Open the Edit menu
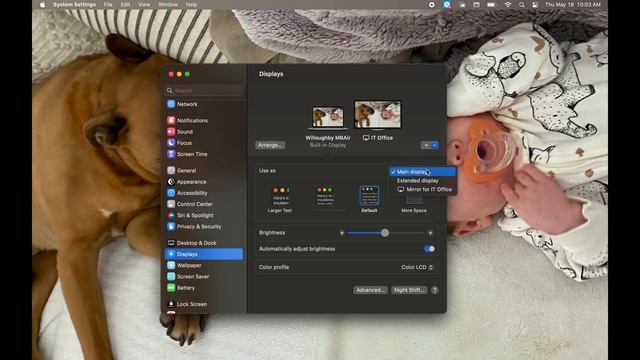640x360 pixels. (x=125, y=4)
